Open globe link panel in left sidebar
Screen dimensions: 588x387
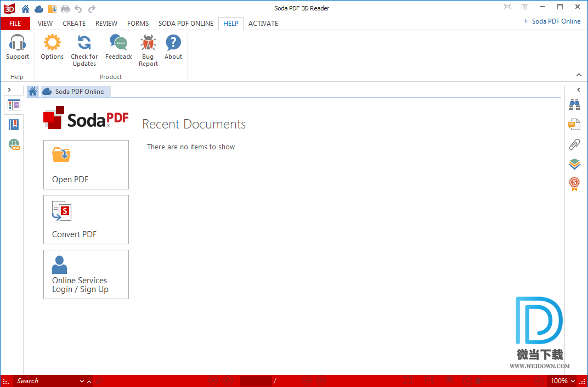tap(14, 144)
